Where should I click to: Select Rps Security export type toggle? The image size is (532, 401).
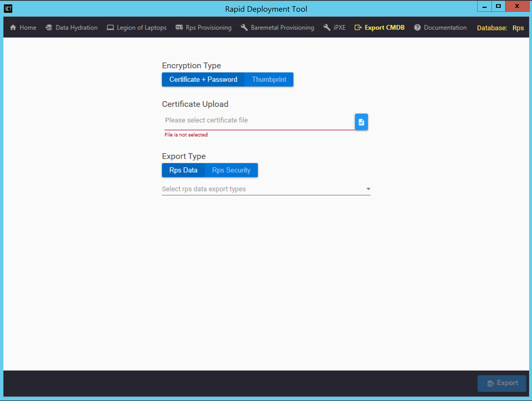click(231, 170)
